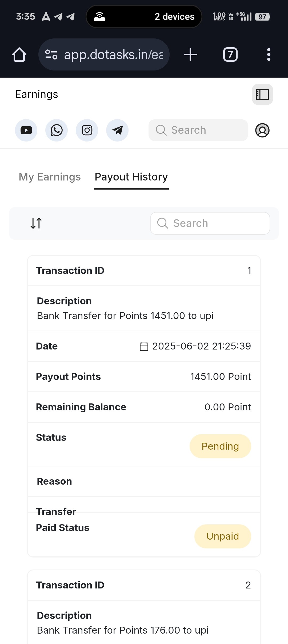Open the browser three-dot menu
The image size is (288, 644).
click(x=269, y=55)
